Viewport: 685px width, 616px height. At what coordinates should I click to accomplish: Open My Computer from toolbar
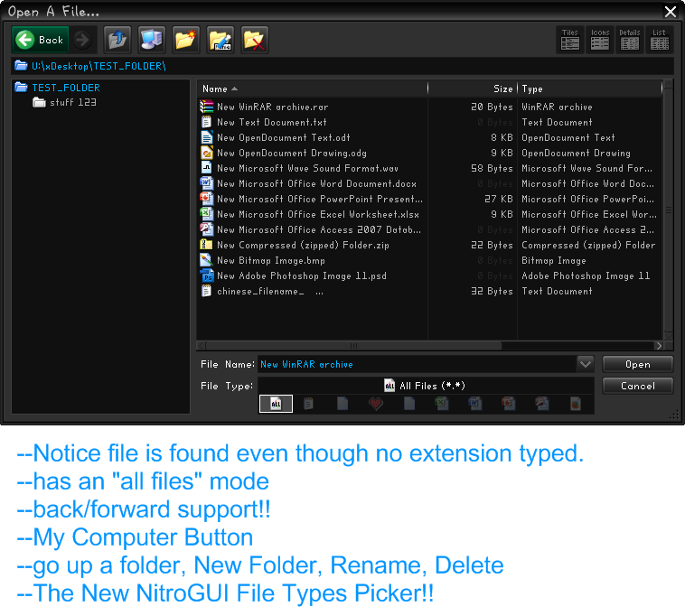(152, 40)
